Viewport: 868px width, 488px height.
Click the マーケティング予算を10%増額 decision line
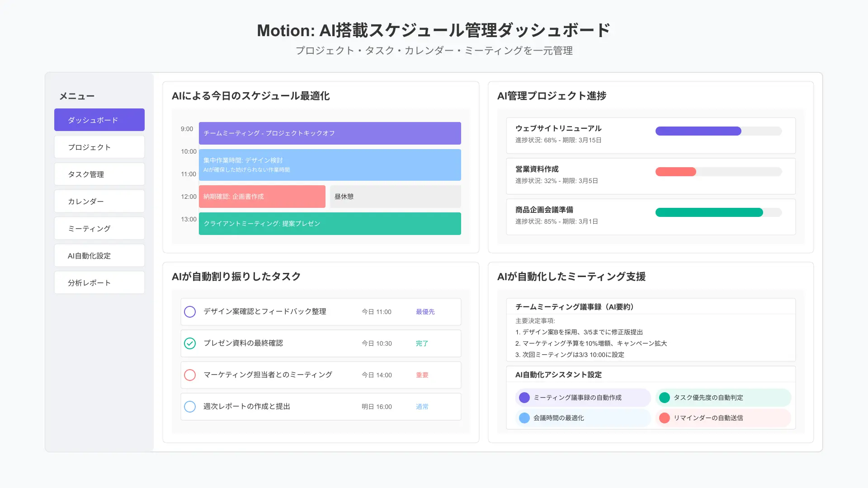(x=591, y=343)
